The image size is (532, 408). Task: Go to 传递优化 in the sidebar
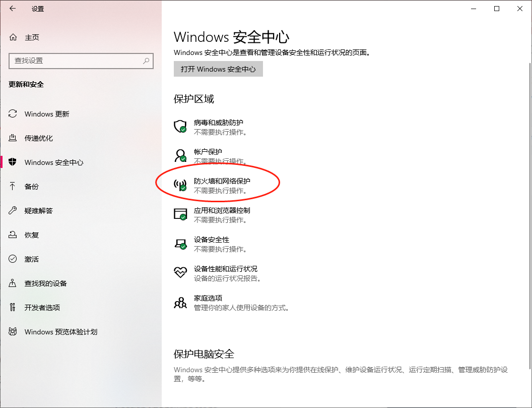(39, 138)
